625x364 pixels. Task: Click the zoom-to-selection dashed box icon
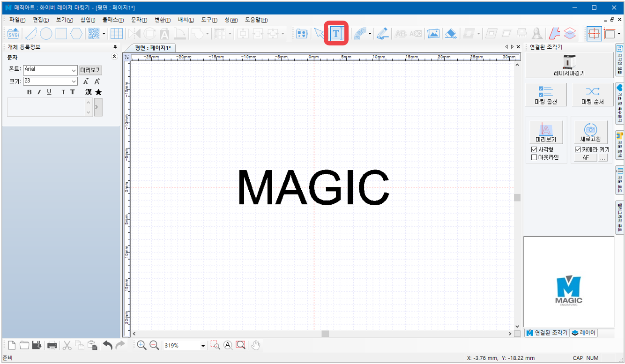pos(215,345)
